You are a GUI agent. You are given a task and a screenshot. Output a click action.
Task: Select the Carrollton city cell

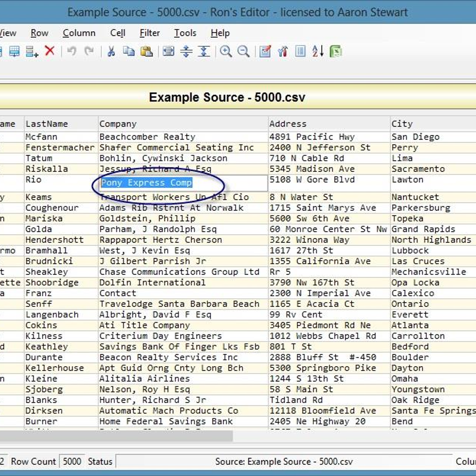[433, 336]
